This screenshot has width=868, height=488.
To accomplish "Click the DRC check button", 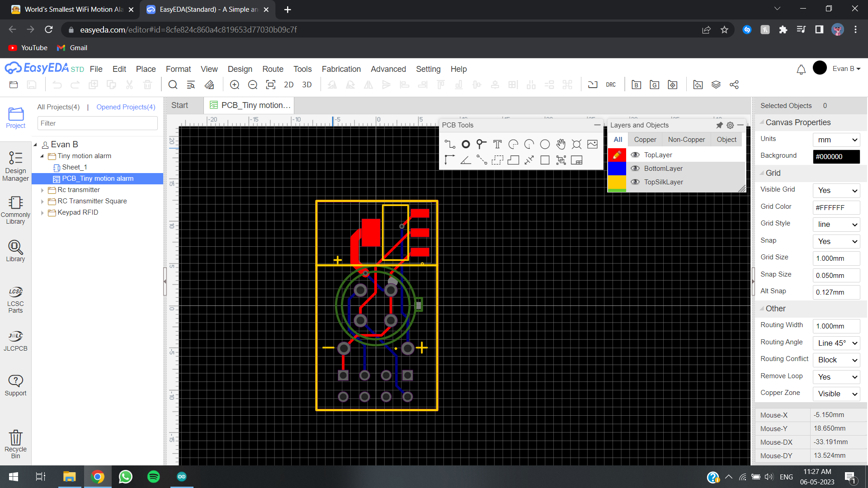I will coord(611,84).
